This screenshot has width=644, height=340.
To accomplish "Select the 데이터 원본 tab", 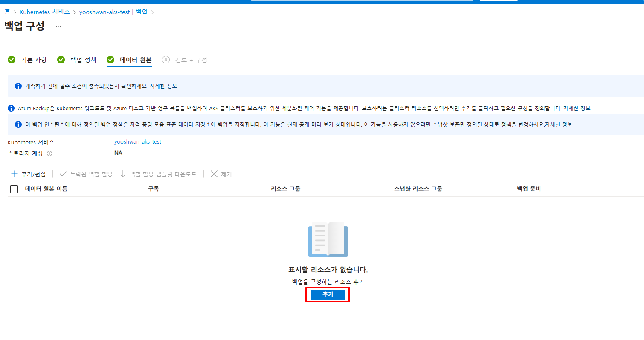I will [129, 60].
